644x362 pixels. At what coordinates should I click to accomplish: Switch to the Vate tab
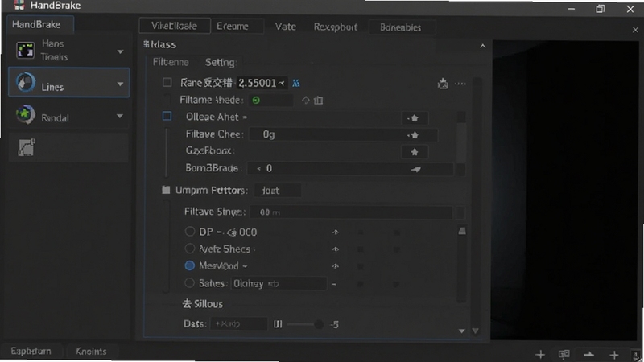click(286, 27)
